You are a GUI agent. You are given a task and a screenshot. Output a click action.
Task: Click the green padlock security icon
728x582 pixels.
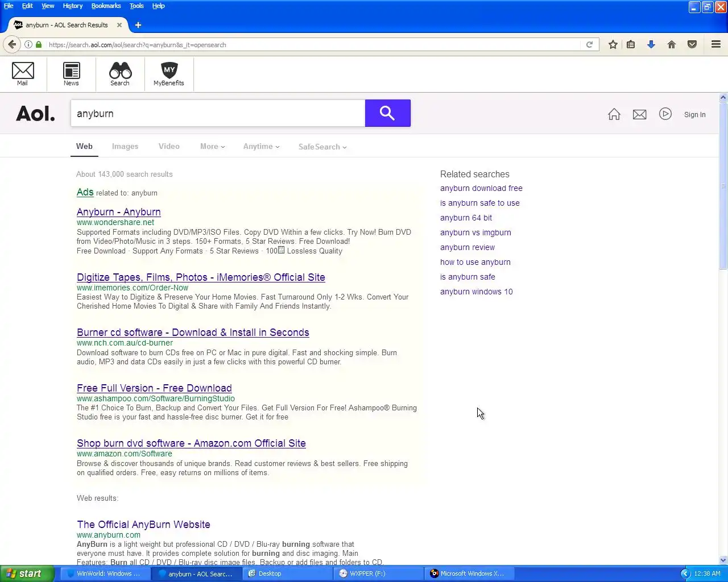[39, 44]
